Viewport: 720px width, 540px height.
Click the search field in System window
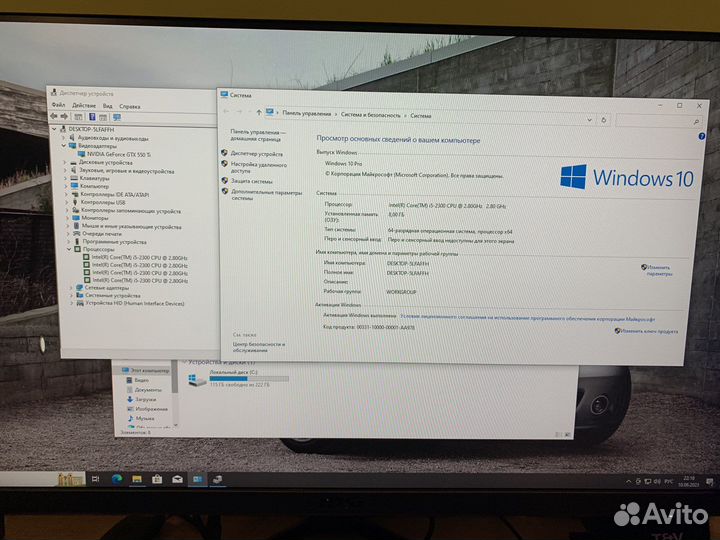[x=659, y=121]
